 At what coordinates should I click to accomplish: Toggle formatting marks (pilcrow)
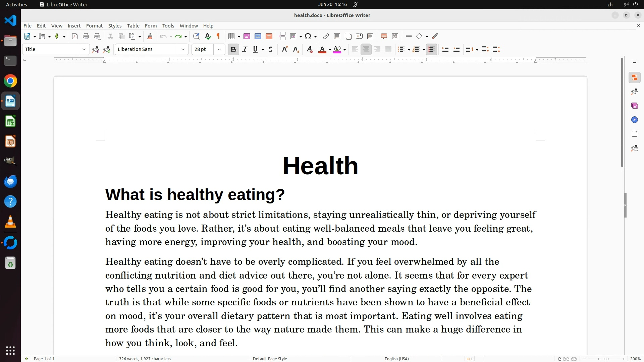(x=218, y=37)
